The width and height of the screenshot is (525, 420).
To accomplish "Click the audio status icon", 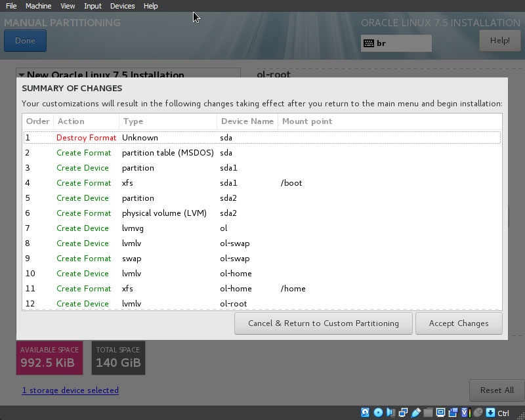I will [390, 412].
